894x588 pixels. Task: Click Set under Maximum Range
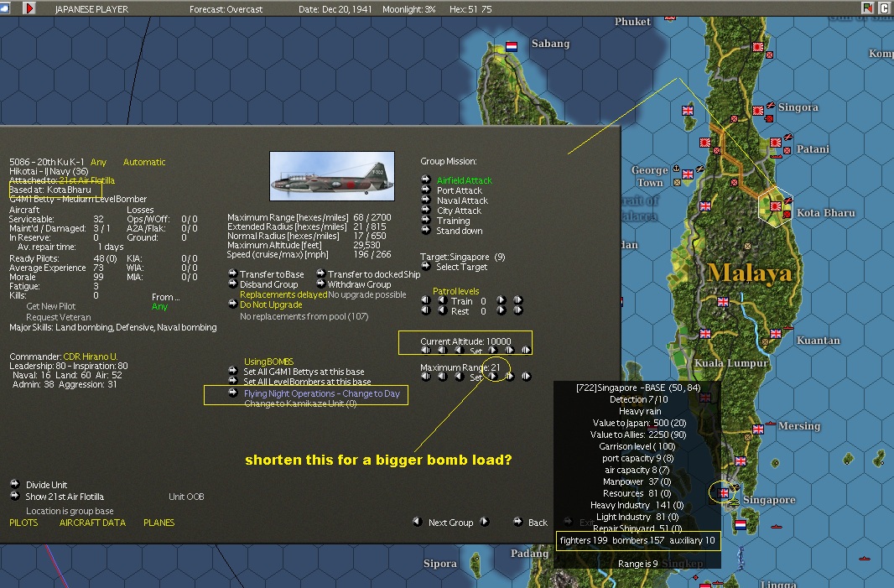pos(476,377)
